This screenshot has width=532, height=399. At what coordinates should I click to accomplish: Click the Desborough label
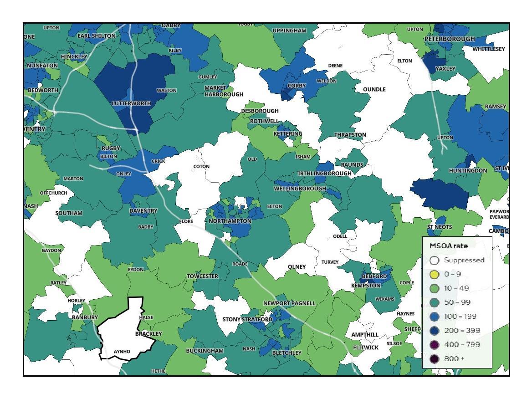click(x=260, y=111)
